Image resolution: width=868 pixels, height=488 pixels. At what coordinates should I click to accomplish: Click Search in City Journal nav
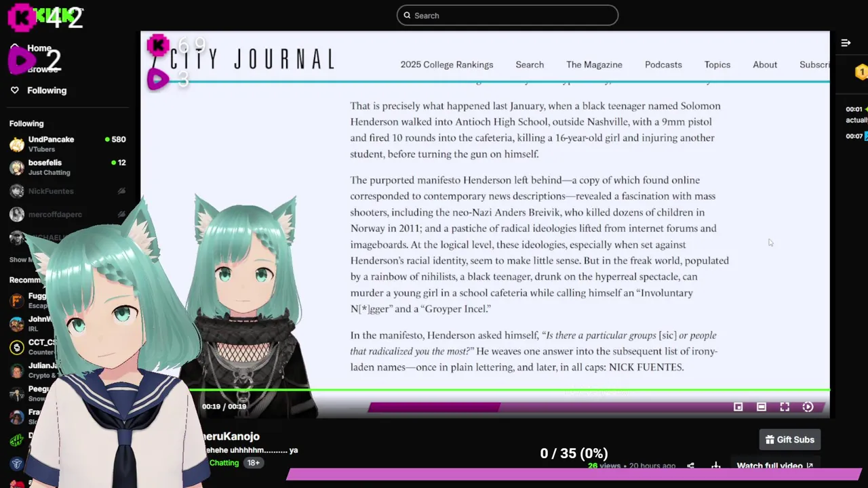pos(530,64)
